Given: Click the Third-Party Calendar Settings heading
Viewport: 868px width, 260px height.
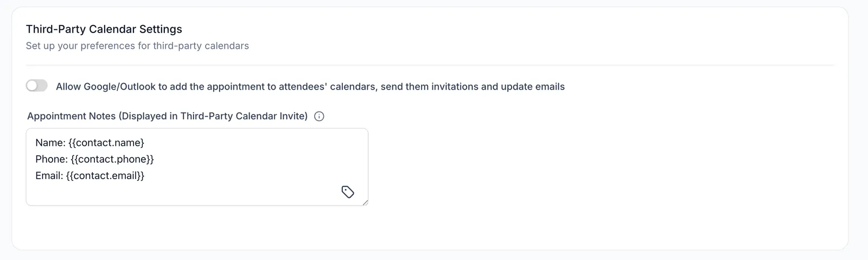Looking at the screenshot, I should [x=104, y=29].
